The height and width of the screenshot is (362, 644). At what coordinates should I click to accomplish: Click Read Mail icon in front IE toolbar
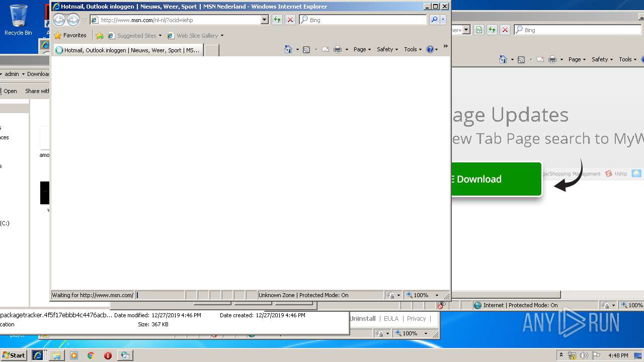[x=326, y=49]
